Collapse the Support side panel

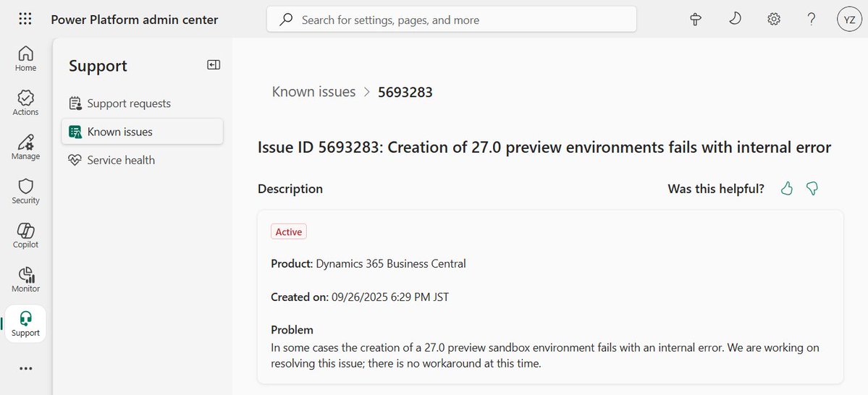(214, 64)
